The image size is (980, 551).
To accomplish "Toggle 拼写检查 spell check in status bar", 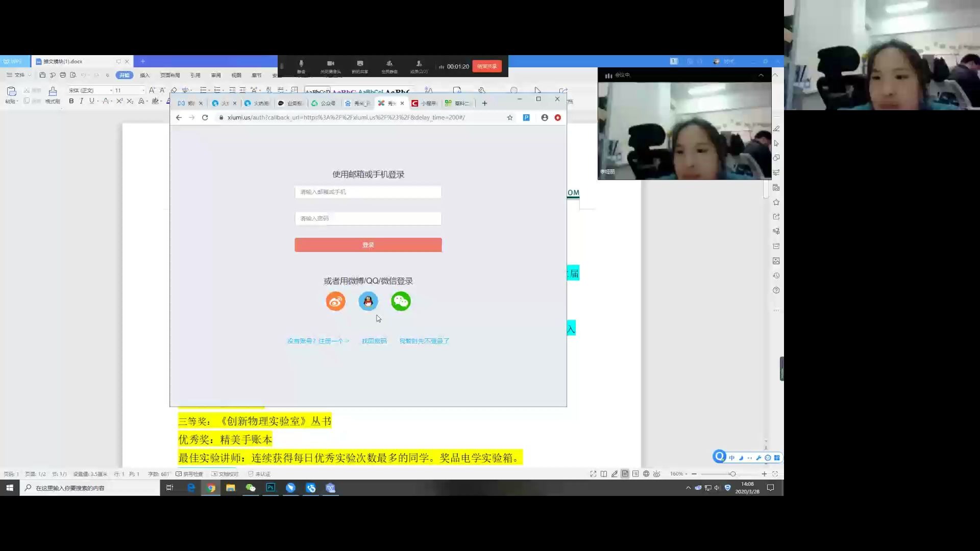I will pyautogui.click(x=189, y=474).
